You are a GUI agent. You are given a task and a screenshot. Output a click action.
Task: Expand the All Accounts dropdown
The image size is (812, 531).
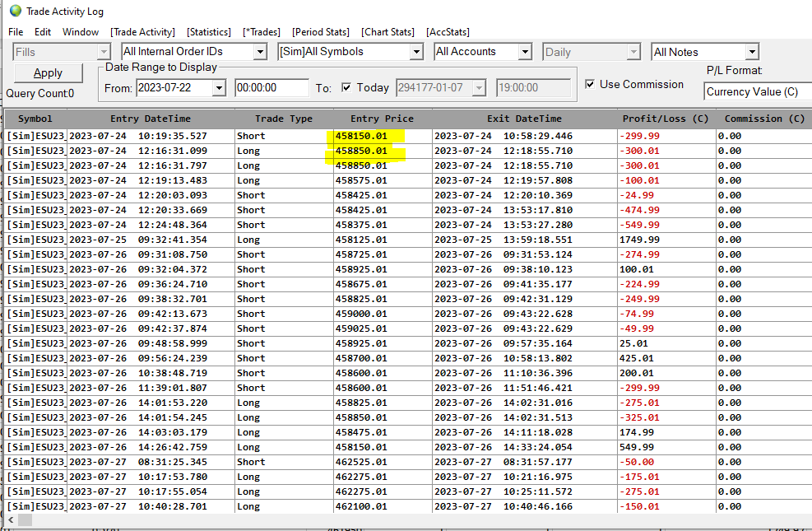tap(525, 52)
